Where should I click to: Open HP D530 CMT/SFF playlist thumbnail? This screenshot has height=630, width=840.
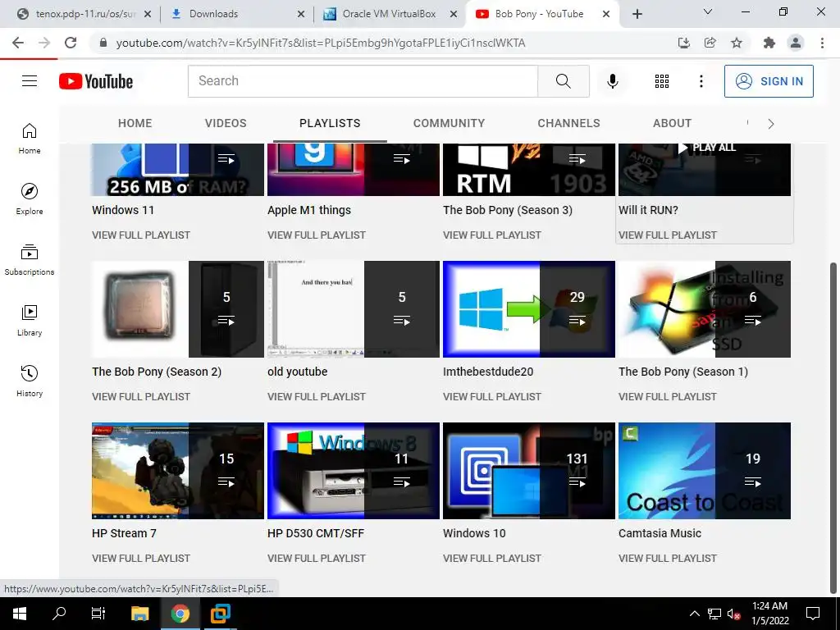[x=353, y=471]
